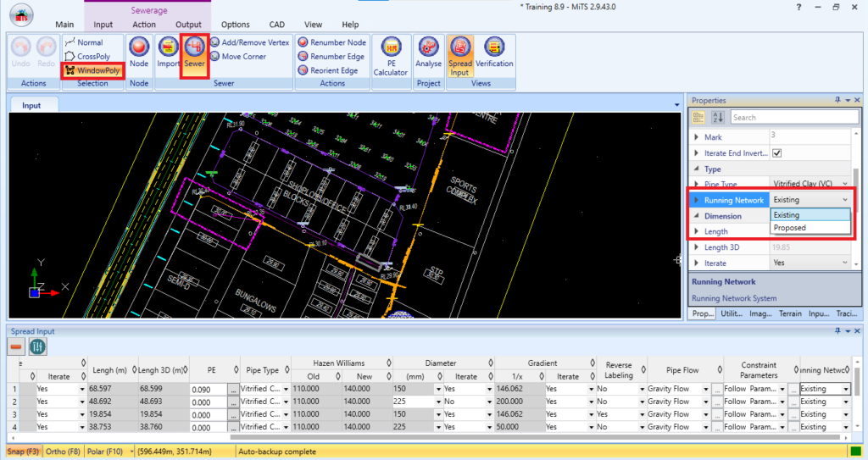Toggle Polar (F10) in status bar

point(105,452)
